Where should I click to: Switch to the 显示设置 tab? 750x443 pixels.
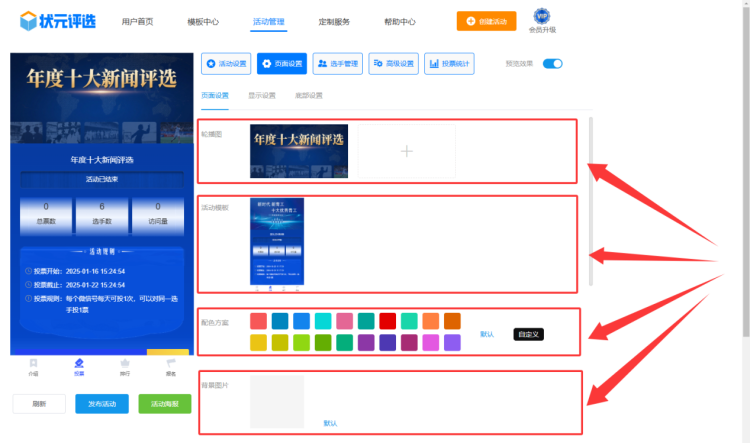coord(261,96)
